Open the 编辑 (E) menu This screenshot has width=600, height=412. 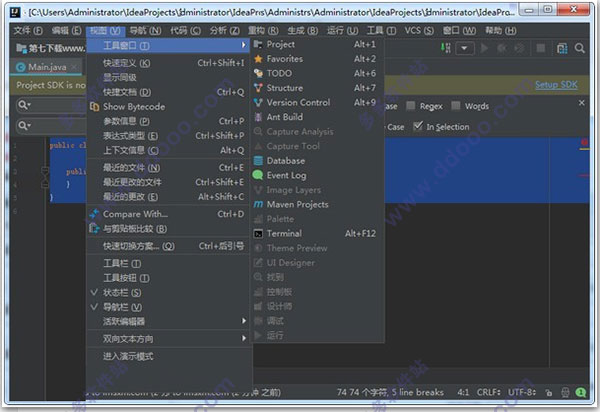pyautogui.click(x=67, y=30)
